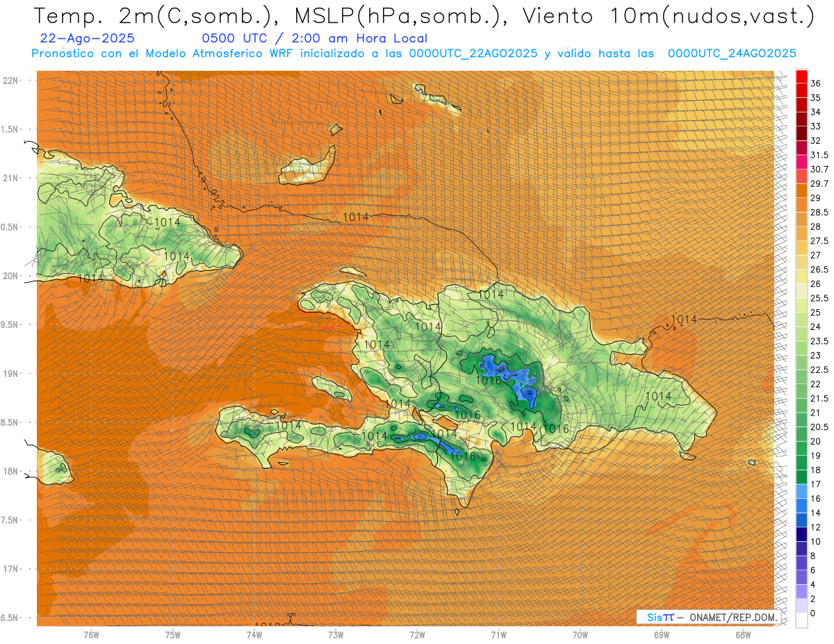Click temperature legend value '22.5'
Image resolution: width=834 pixels, height=644 pixels.
(819, 370)
